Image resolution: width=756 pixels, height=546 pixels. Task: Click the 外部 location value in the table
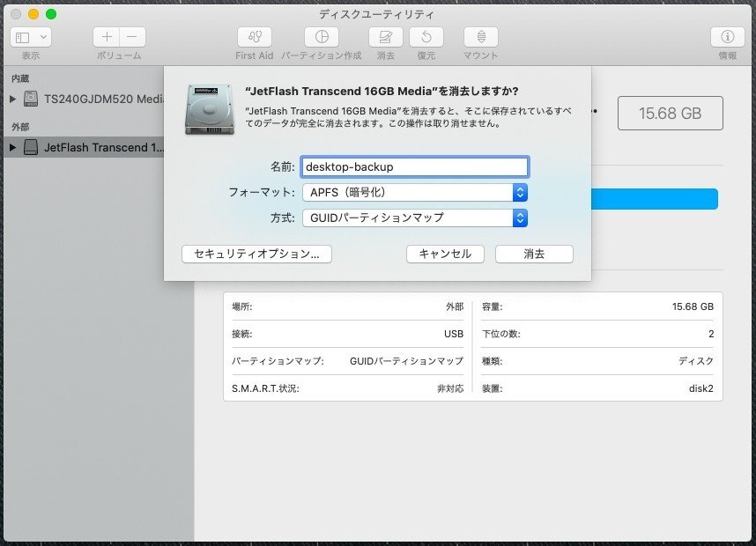point(455,306)
